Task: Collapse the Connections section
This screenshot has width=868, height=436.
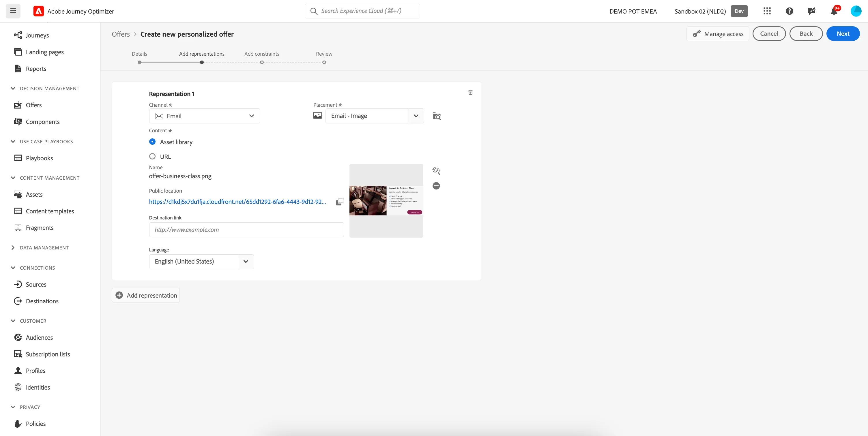Action: tap(13, 268)
